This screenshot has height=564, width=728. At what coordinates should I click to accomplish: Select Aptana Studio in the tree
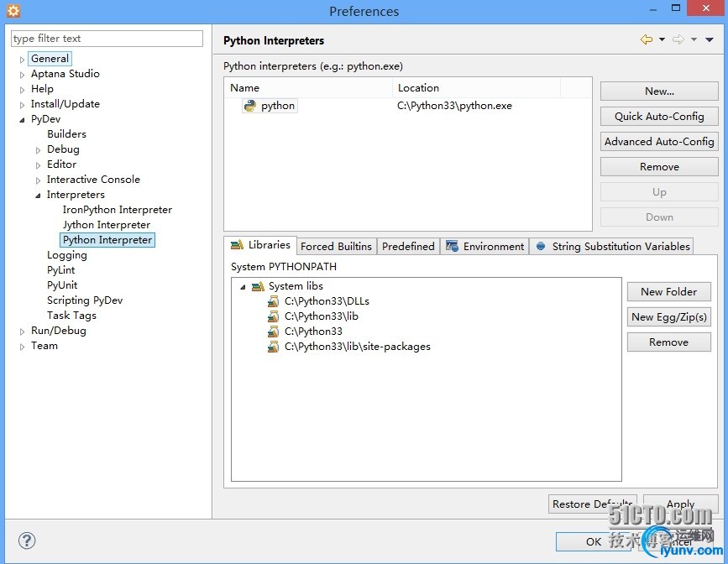65,74
